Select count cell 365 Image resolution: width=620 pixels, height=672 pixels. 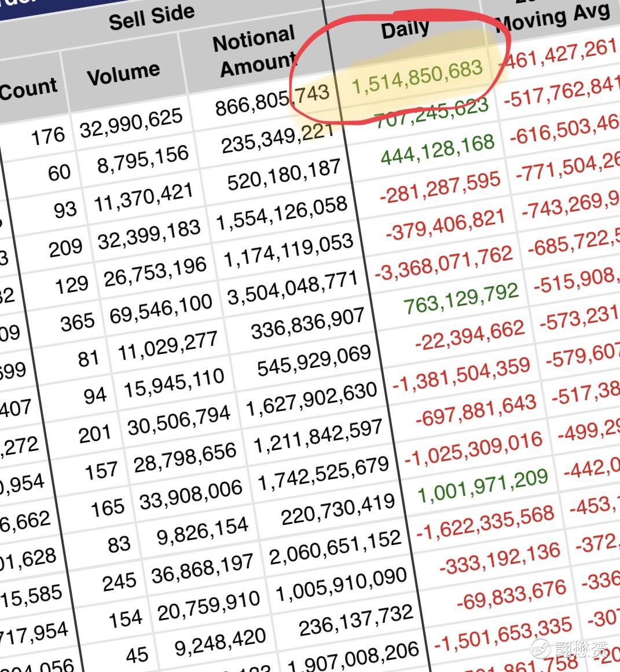tap(78, 322)
